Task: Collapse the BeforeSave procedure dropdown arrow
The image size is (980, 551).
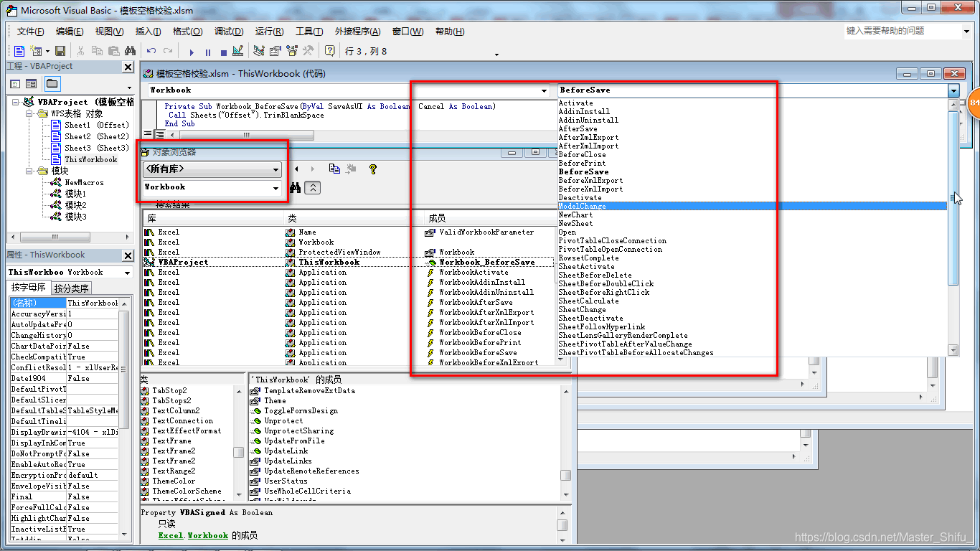Action: pos(953,90)
